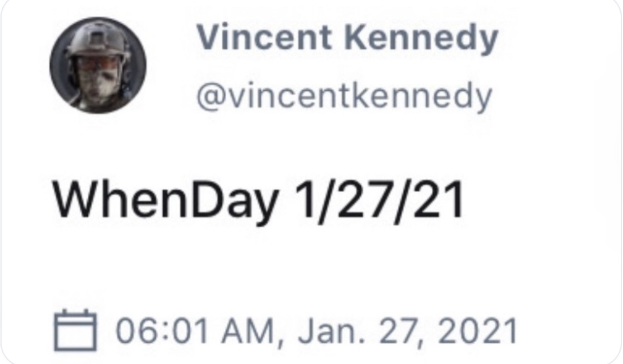The height and width of the screenshot is (364, 623).
Task: Click the calendar icon beside the timestamp
Action: coord(75,330)
